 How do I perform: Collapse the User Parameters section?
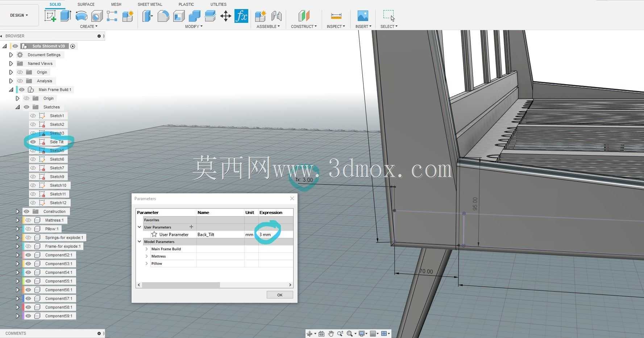tap(139, 227)
